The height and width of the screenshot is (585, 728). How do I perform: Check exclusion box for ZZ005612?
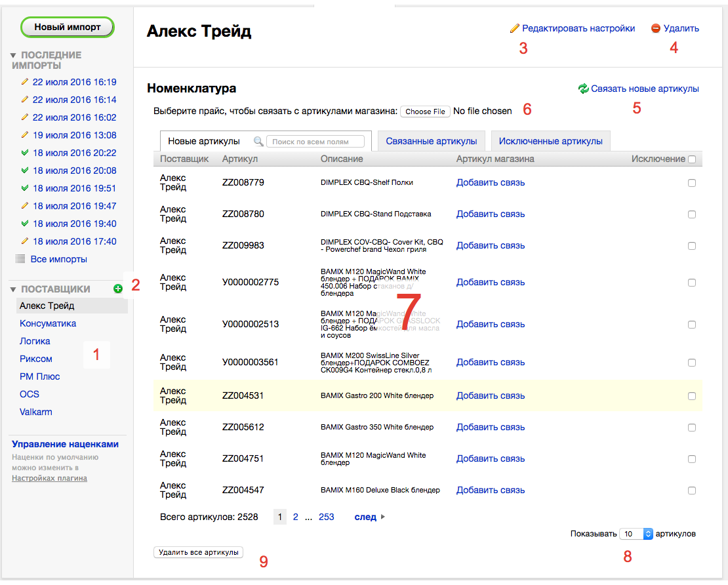pos(692,428)
